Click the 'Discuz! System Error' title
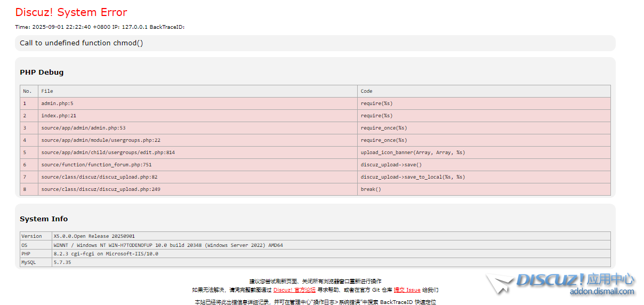Image resolution: width=644 pixels, height=305 pixels. click(x=71, y=12)
